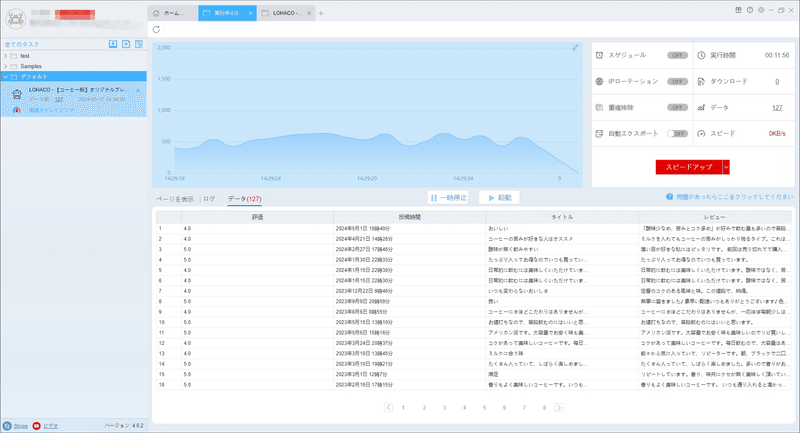The image size is (800, 433).
Task: Click the ダウンロード count 0
Action: coord(777,82)
